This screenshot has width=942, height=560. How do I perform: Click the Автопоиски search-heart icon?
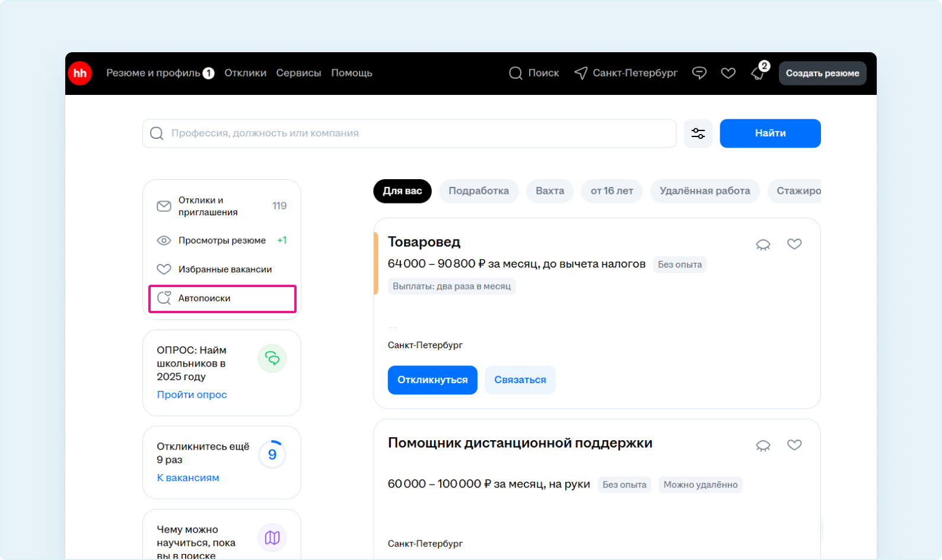(164, 298)
